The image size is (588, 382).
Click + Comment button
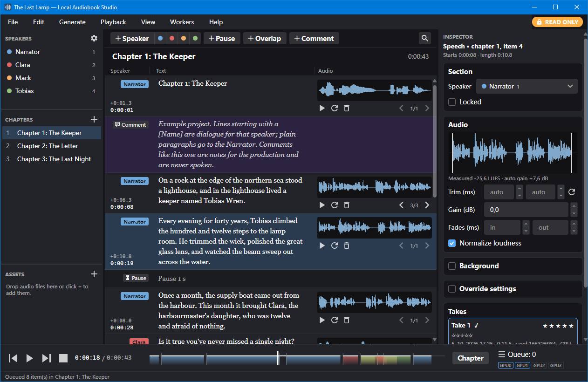point(314,39)
